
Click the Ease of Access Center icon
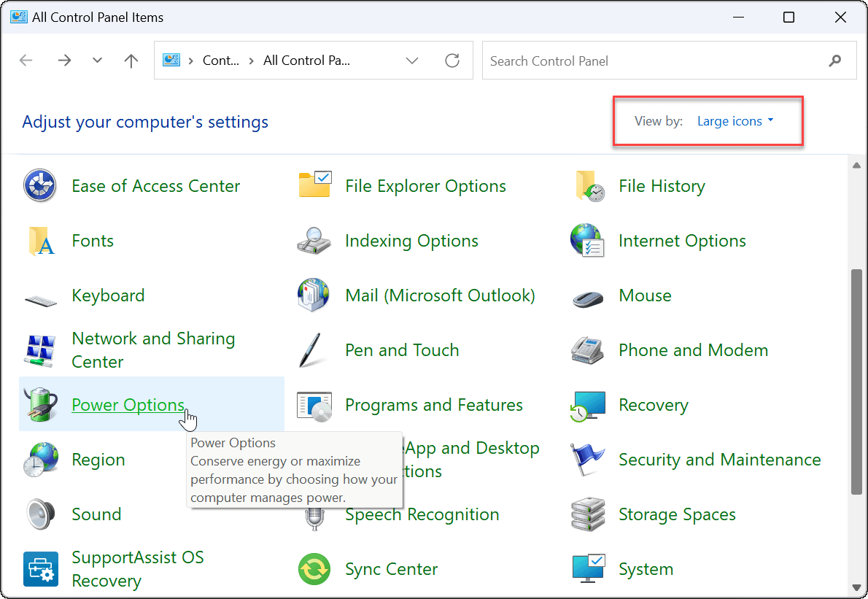[x=41, y=186]
